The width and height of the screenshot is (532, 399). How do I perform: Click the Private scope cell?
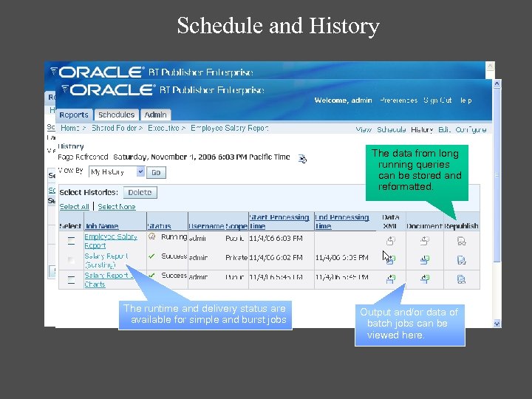(236, 258)
